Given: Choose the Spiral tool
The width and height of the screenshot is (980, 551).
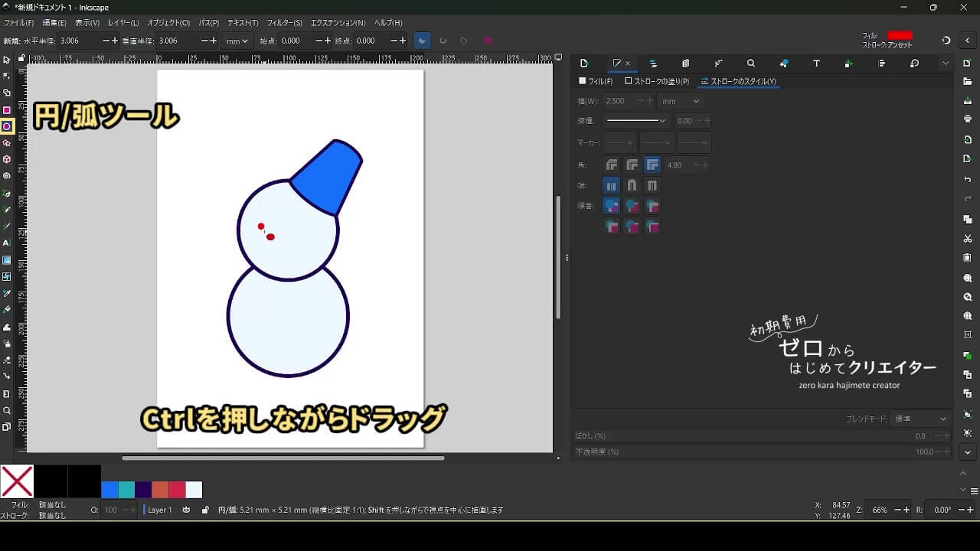Looking at the screenshot, I should 7,176.
